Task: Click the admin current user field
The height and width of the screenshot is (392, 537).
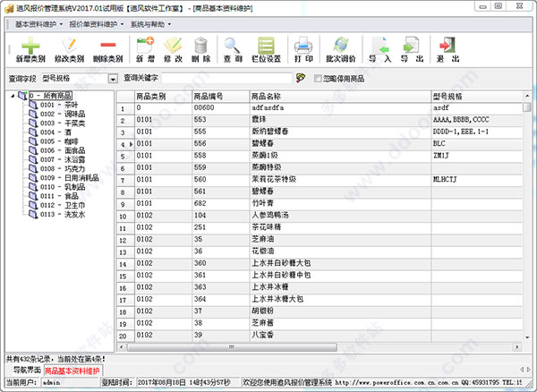Action: tap(70, 382)
